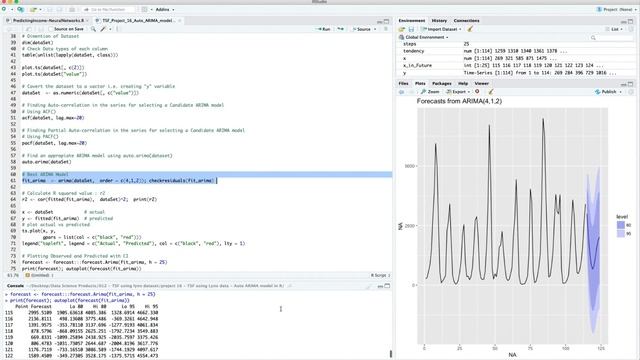Click the Zoom button in Plots
The height and width of the screenshot is (360, 640).
[430, 92]
